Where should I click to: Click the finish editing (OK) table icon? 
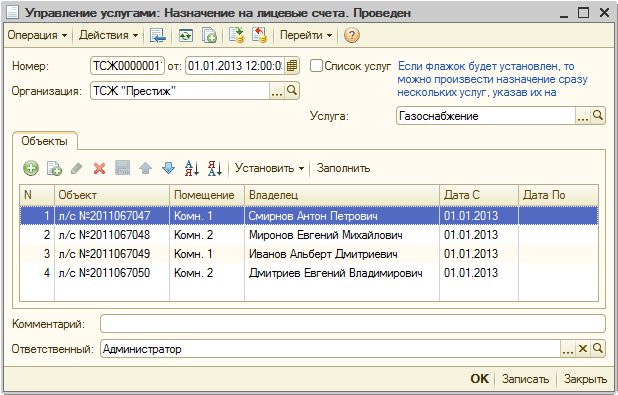123,168
